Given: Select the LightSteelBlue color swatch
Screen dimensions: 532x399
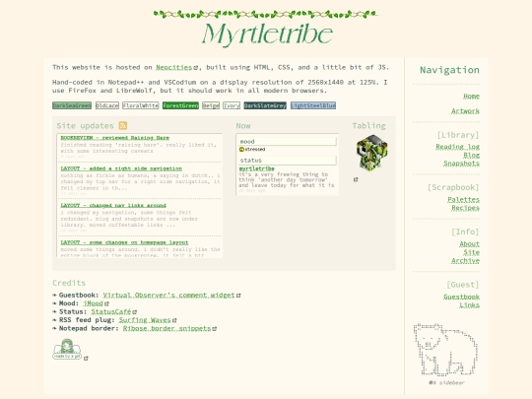Looking at the screenshot, I should pos(313,105).
